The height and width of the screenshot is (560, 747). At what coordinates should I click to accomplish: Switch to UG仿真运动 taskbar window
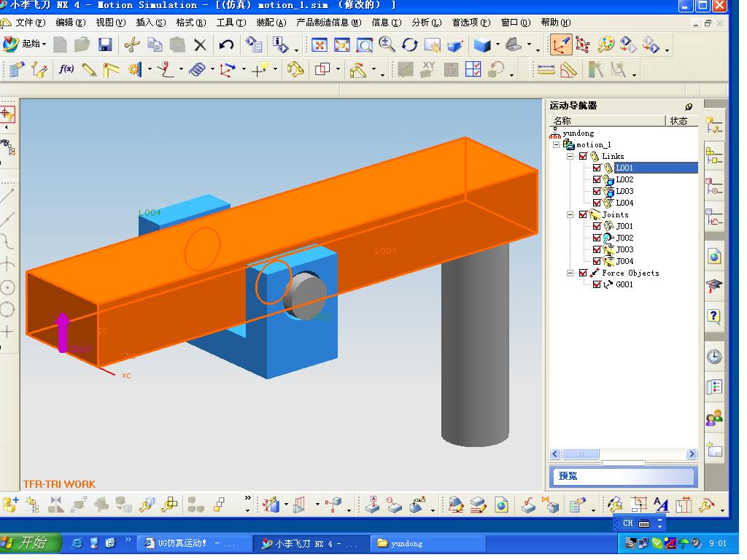[195, 543]
